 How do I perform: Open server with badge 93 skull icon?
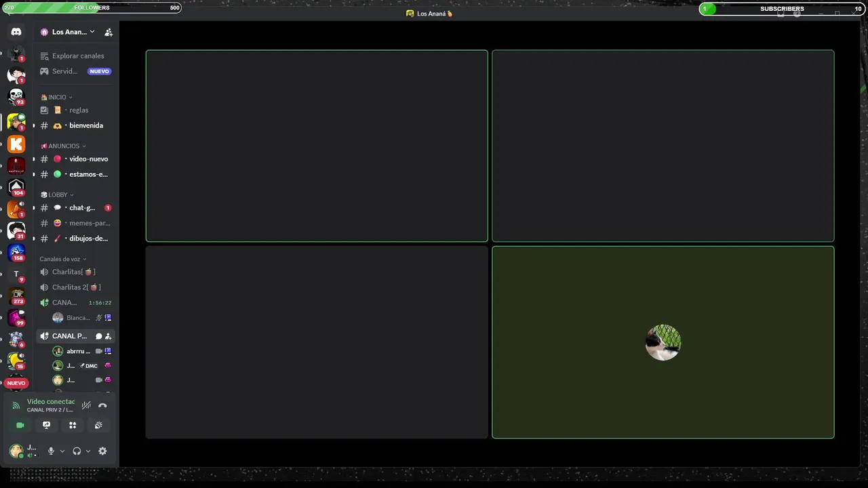16,96
